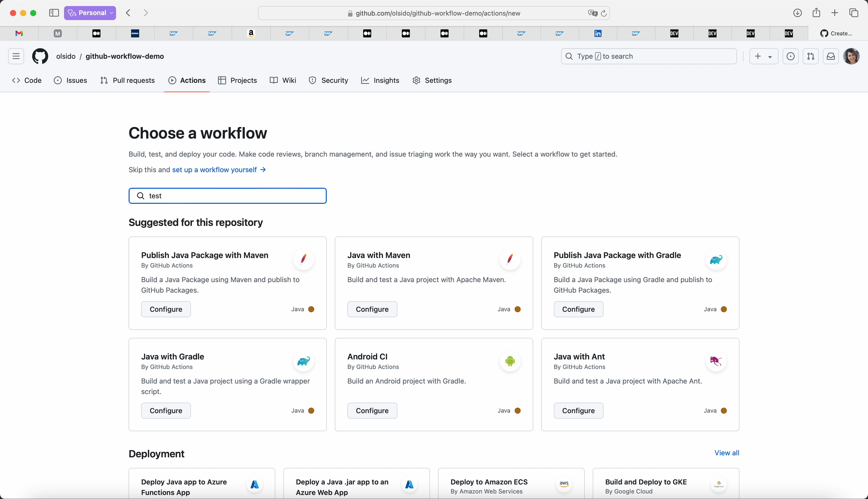Click the Safari share icon
Viewport: 868px width, 499px height.
816,13
